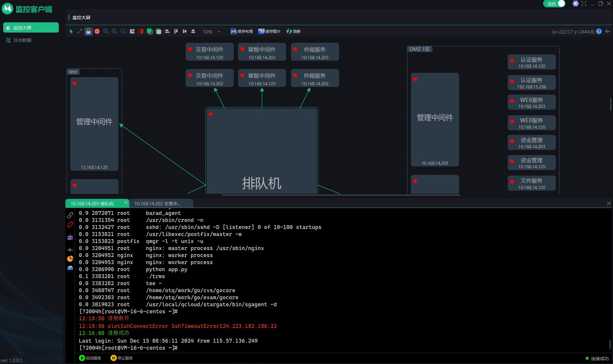Screen dimensions: 613x364
Task: Align selected nodes to the left
Action: (167, 31)
